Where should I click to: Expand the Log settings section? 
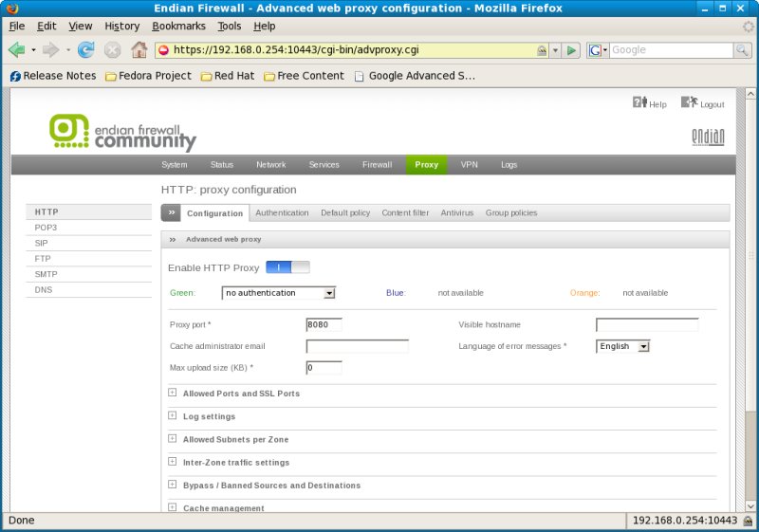coord(172,415)
